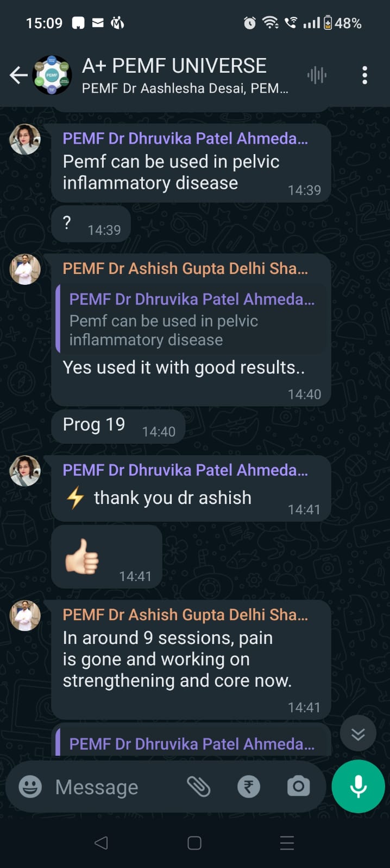Open the A+ PEMF UNIVERSE group info
Image resolution: width=390 pixels, height=868 pixels.
point(185,75)
